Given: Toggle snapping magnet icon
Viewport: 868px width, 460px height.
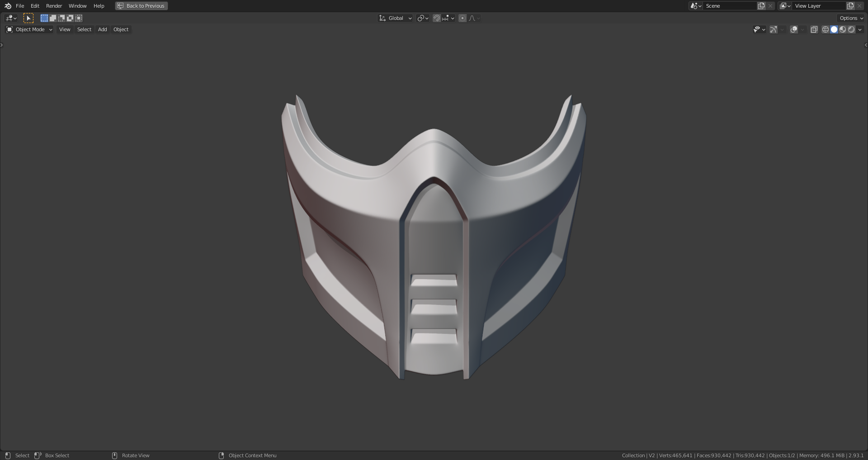Looking at the screenshot, I should (x=437, y=18).
